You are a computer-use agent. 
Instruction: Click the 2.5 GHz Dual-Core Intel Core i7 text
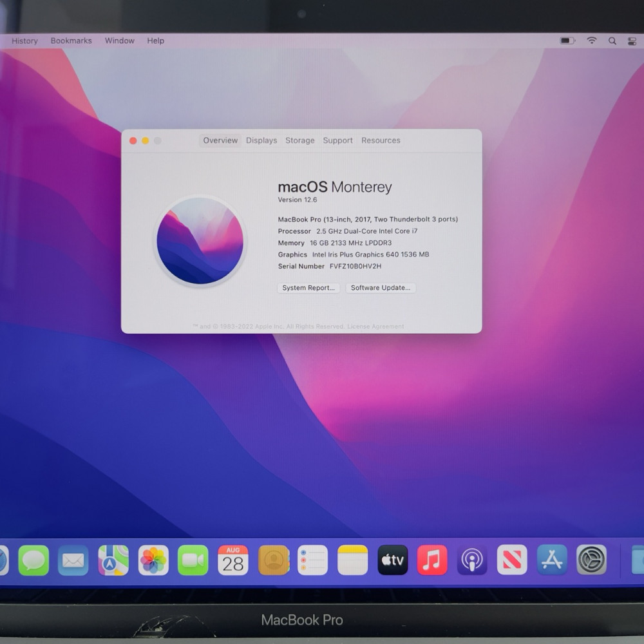tap(367, 231)
